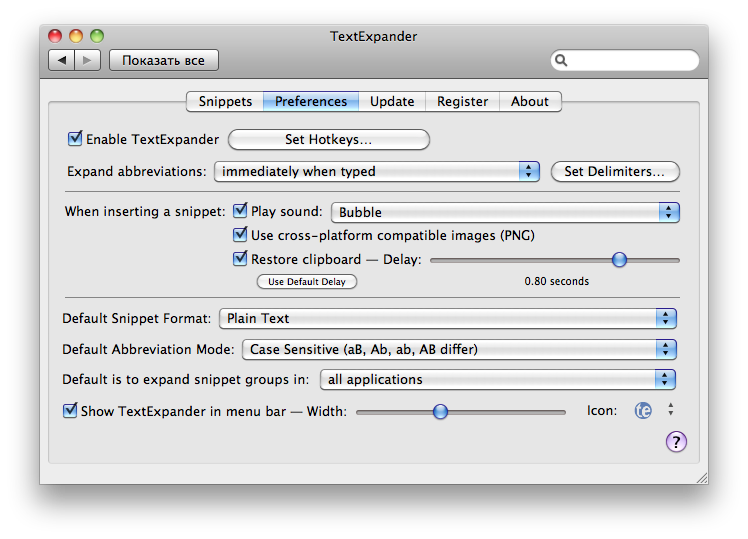
Task: Click the TextExpander menu bar icon preview
Action: [643, 410]
